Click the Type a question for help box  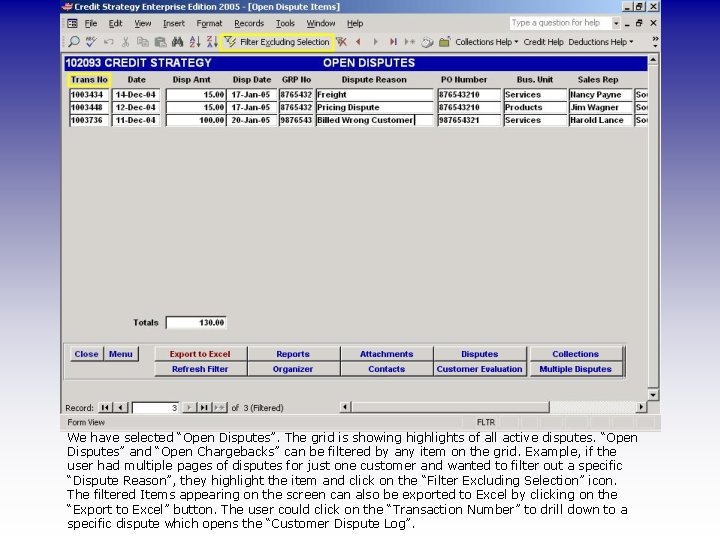coord(561,23)
